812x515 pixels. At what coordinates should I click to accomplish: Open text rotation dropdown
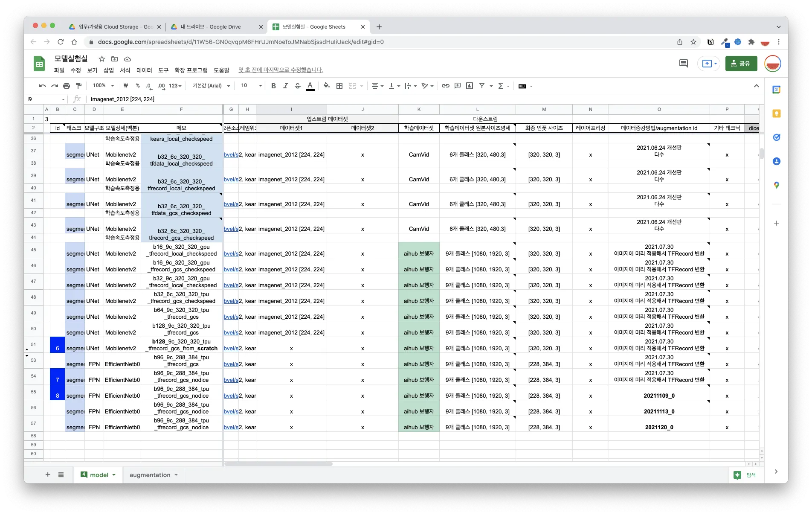tap(427, 86)
